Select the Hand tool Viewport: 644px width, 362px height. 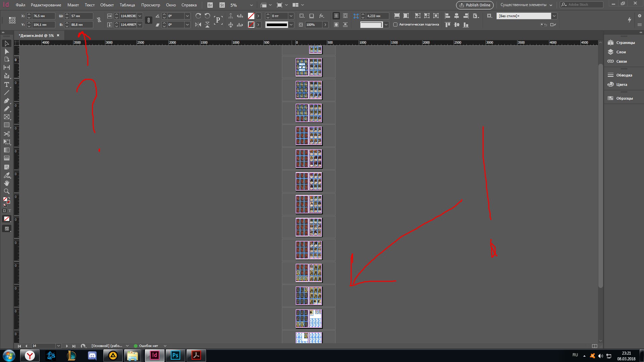(x=6, y=183)
